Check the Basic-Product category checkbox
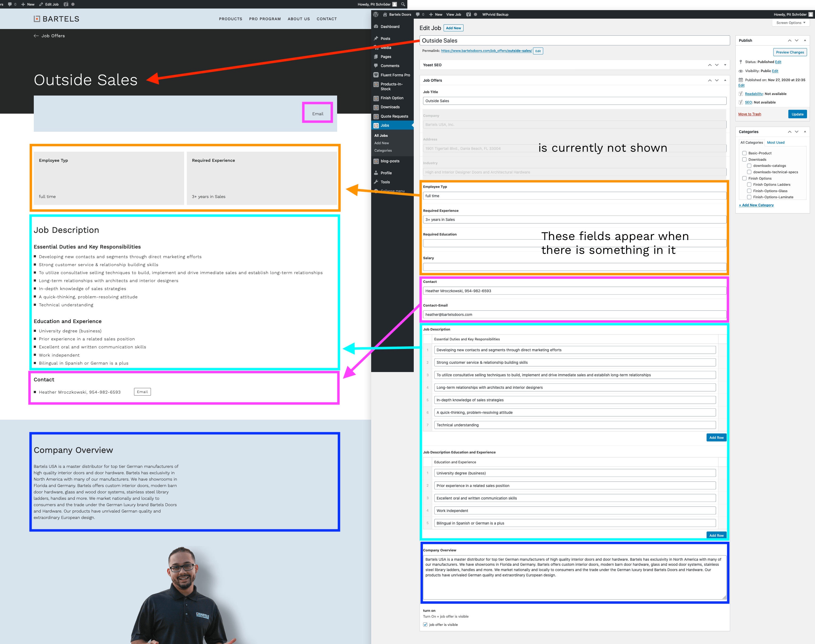The image size is (815, 644). (x=744, y=153)
